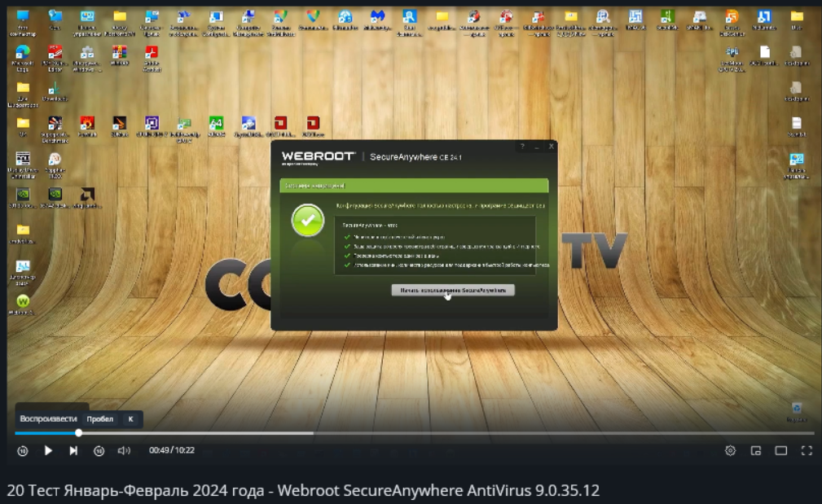The image size is (822, 504).
Task: Click the This PC monitor desktop icon
Action: pyautogui.click(x=23, y=16)
